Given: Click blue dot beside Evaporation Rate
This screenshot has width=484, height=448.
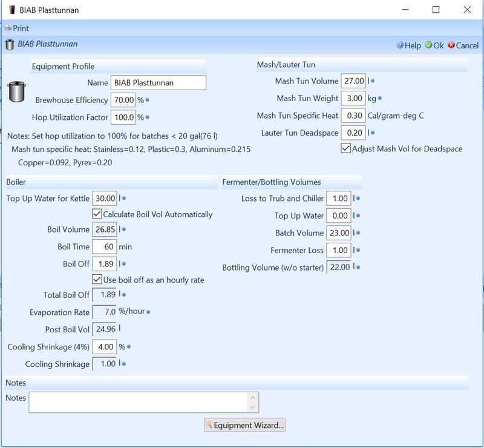Looking at the screenshot, I should click(148, 312).
